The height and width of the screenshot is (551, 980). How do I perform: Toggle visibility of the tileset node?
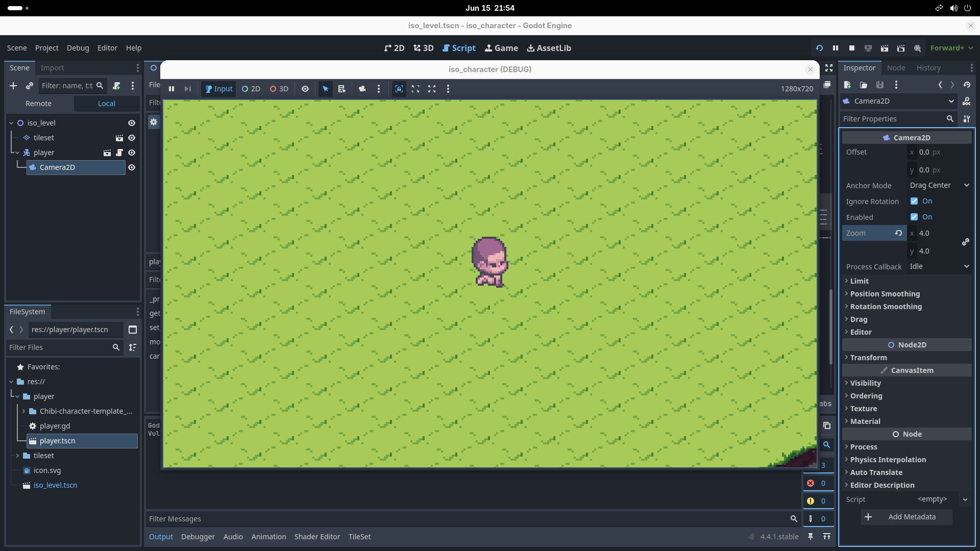click(132, 138)
